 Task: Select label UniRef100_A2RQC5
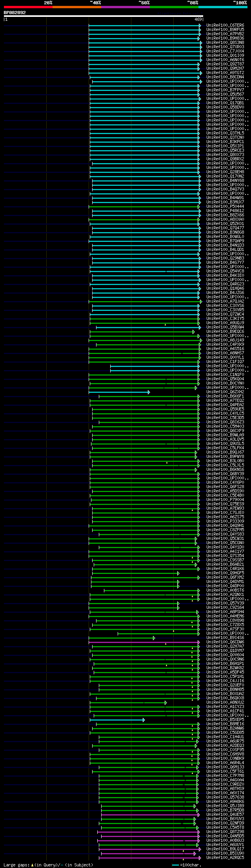click(225, 858)
